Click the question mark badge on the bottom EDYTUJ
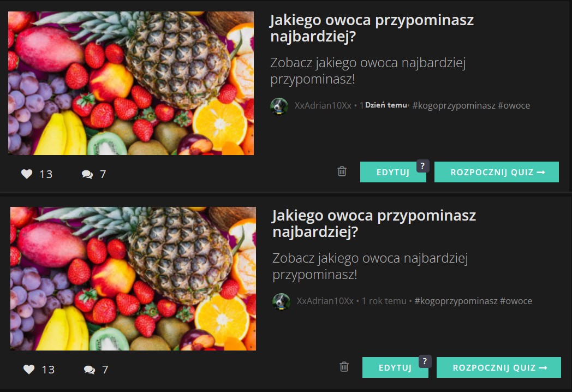 pyautogui.click(x=425, y=361)
